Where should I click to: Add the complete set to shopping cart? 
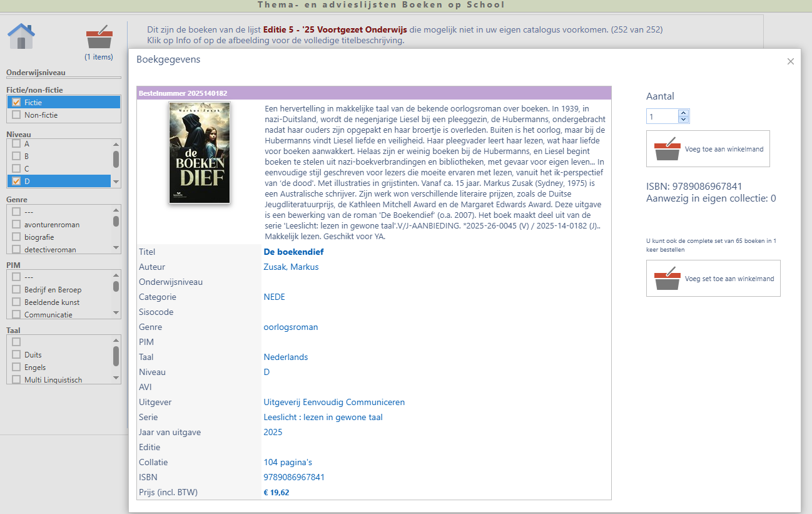point(713,279)
